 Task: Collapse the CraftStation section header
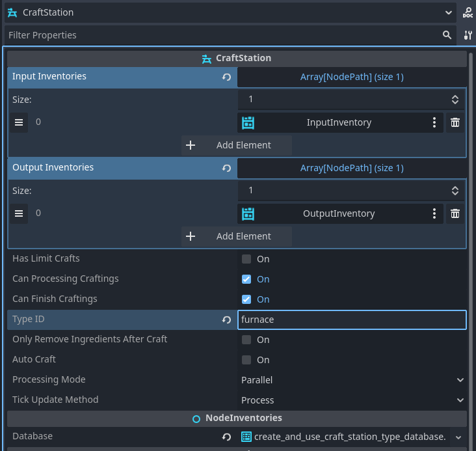tap(237, 59)
